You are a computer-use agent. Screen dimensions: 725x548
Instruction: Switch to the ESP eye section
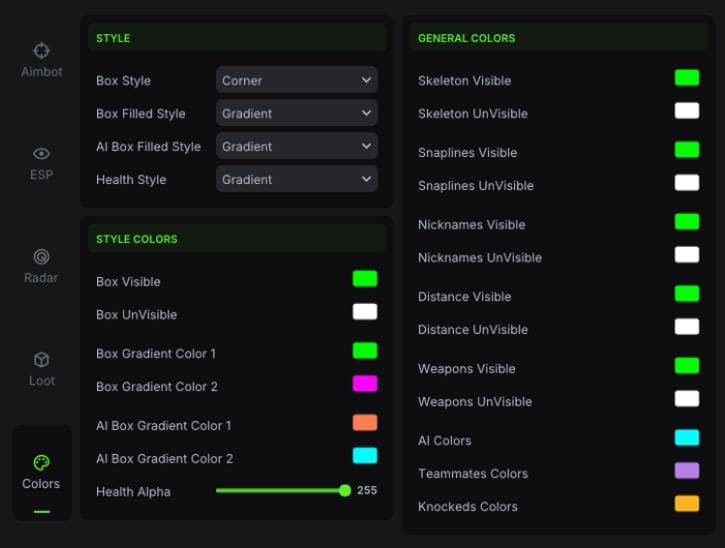coord(41,154)
